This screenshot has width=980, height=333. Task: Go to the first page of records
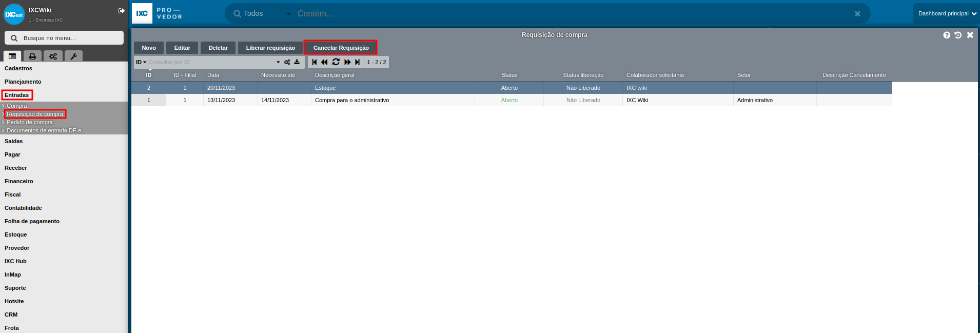coord(315,62)
